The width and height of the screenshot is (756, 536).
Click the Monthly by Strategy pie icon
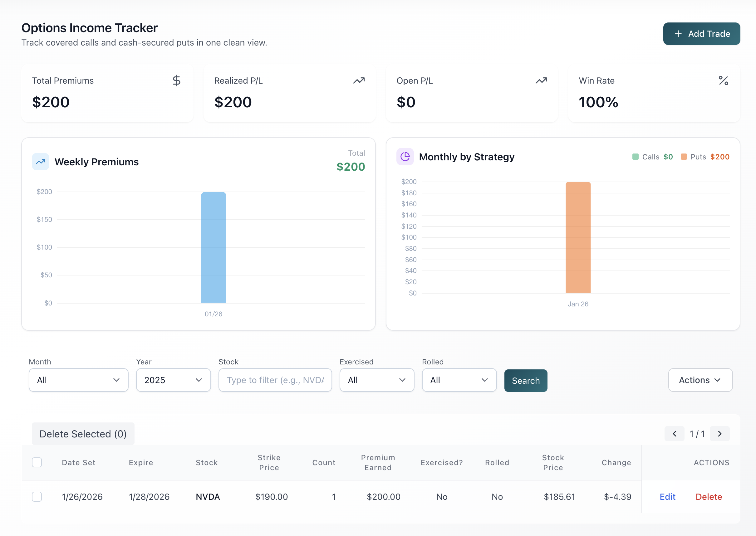click(405, 156)
